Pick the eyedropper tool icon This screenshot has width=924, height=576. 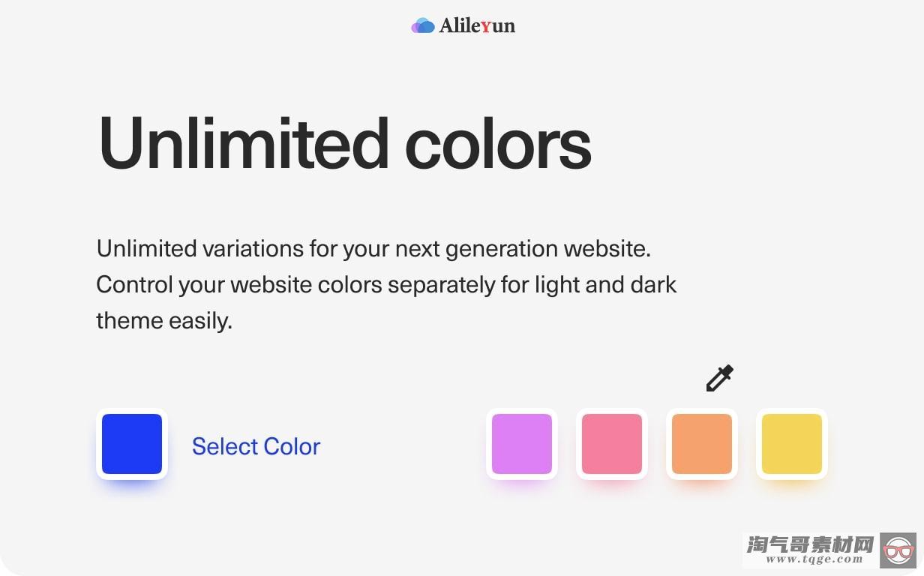point(719,378)
